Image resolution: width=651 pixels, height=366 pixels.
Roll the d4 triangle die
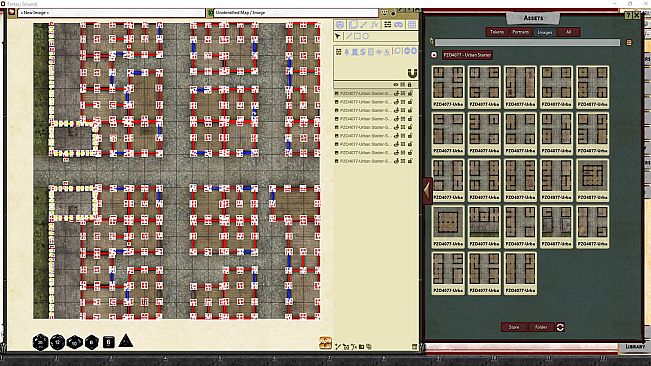pyautogui.click(x=125, y=341)
